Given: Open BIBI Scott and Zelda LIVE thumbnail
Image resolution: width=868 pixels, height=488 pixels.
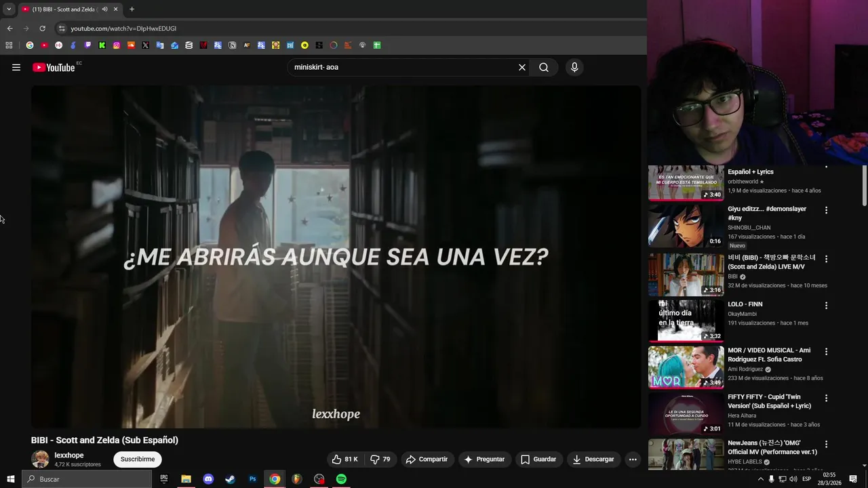Looking at the screenshot, I should [686, 274].
